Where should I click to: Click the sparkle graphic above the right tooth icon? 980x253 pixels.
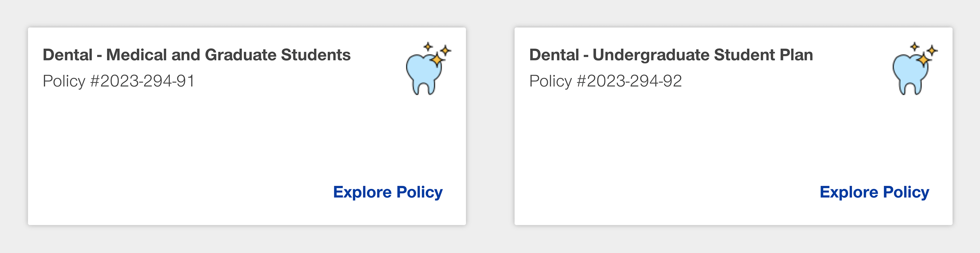click(915, 47)
